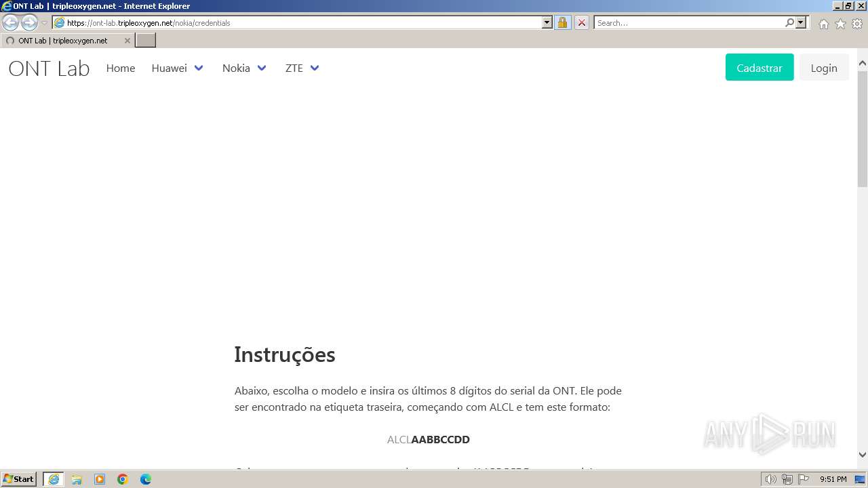Click the page scrollbar down arrow
Screen dimensions: 868x488
coord(863,455)
